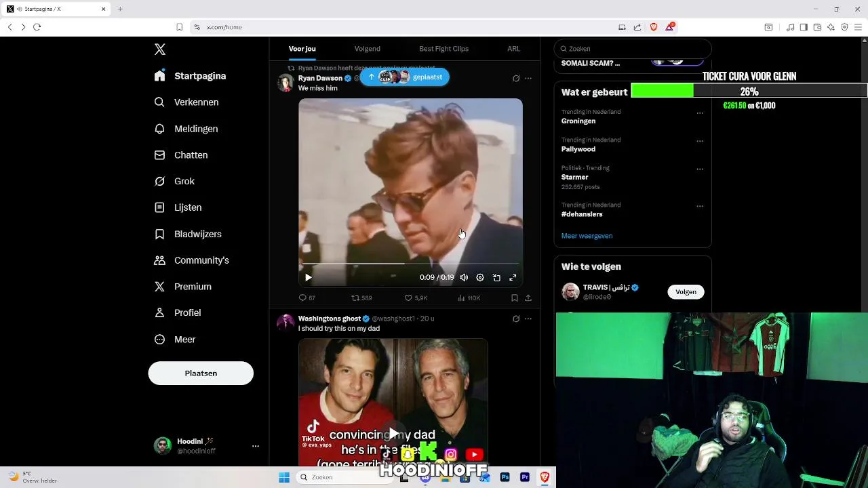Open Groningen trending topic
Viewport: 868px width, 488px height.
click(x=578, y=121)
